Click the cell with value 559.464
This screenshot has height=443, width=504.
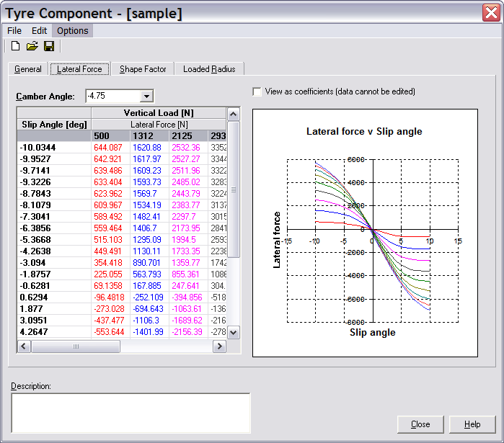click(x=110, y=228)
